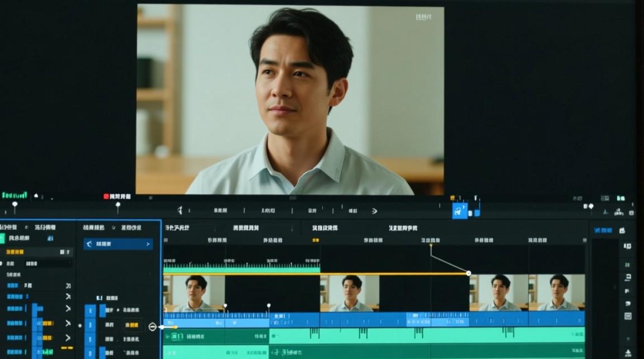Click the bottom icon in the right vertical toolbar
The height and width of the screenshot is (359, 644).
tap(628, 352)
